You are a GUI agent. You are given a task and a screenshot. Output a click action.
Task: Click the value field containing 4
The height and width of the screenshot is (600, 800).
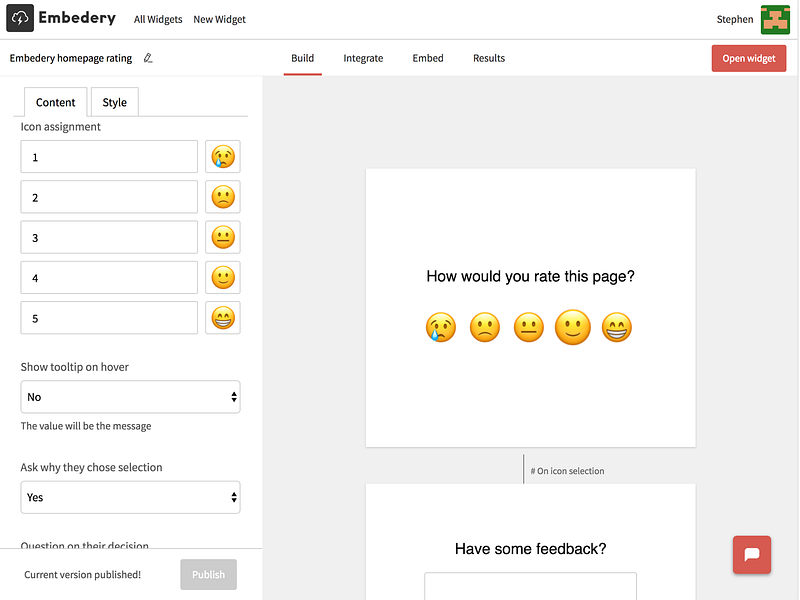(x=109, y=278)
